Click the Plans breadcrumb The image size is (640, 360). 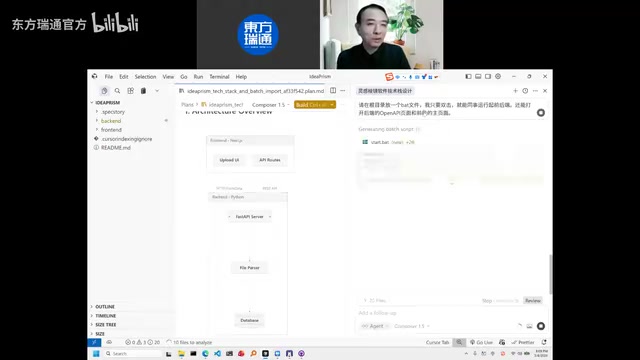pos(187,105)
